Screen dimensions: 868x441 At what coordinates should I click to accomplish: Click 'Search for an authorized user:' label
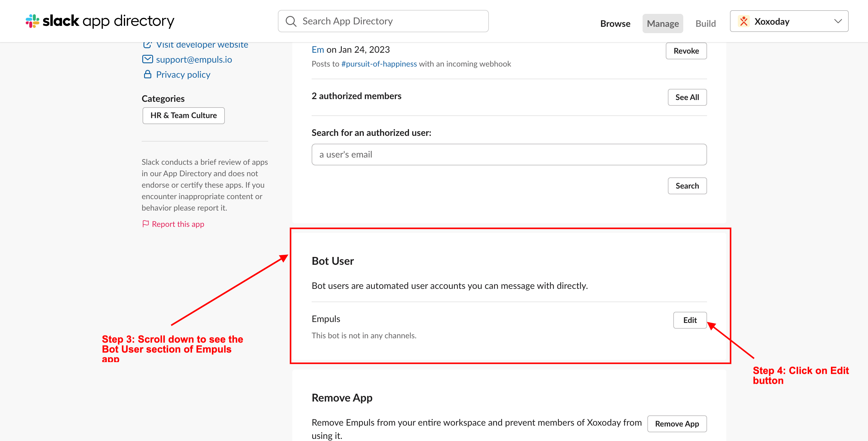click(x=371, y=133)
